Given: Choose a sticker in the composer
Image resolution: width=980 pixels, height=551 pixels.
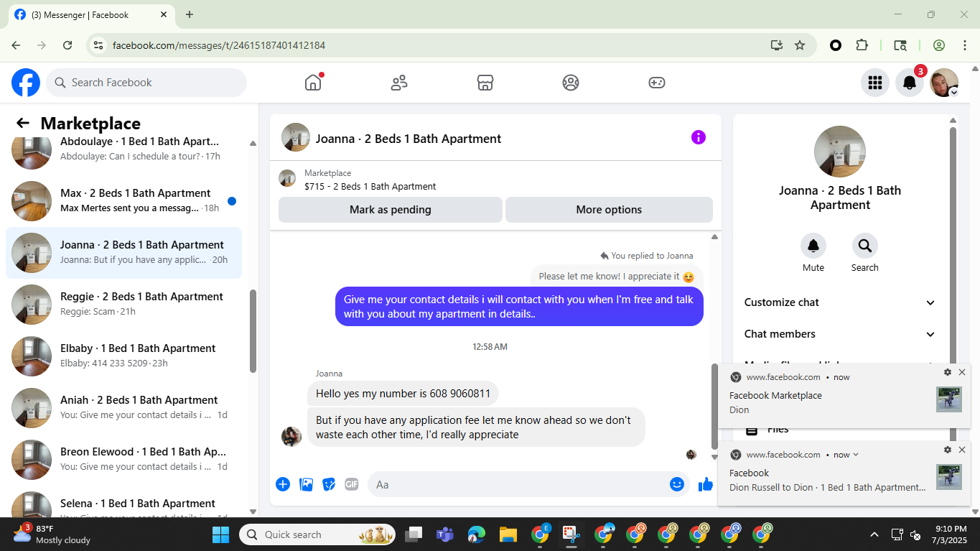Looking at the screenshot, I should point(329,484).
